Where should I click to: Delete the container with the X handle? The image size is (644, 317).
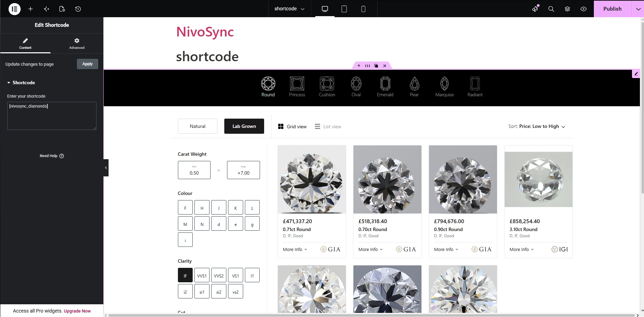[385, 66]
